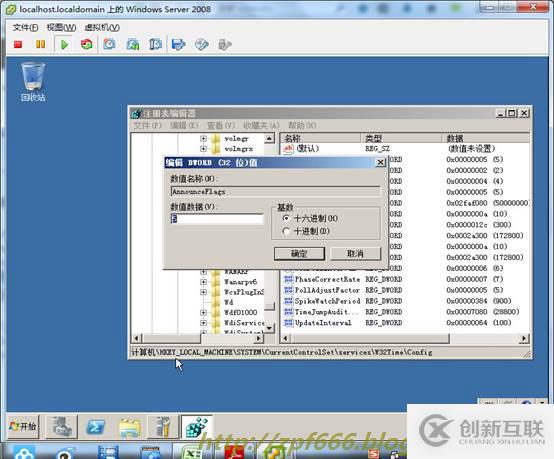This screenshot has width=554, height=459.
Task: Expand the volmgr tree node
Action: (203, 139)
